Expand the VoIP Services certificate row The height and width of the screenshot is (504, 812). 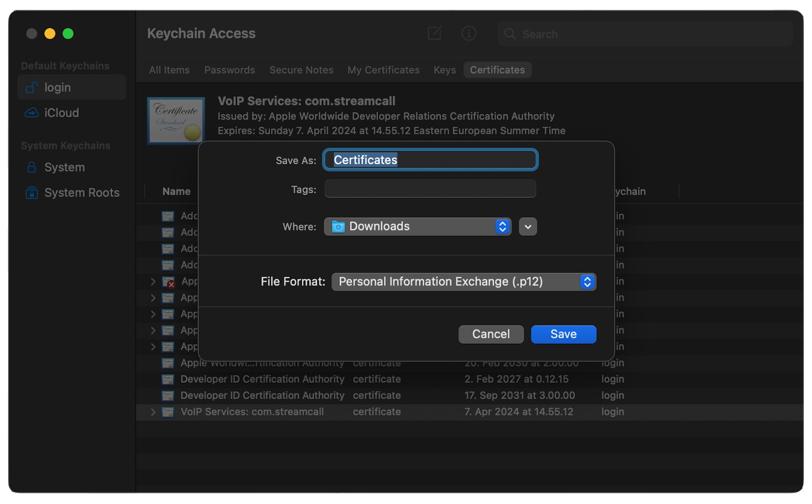pos(153,412)
